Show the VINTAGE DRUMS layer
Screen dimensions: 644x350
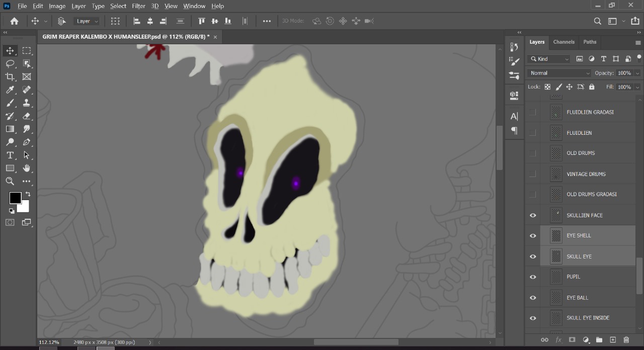[x=533, y=174]
